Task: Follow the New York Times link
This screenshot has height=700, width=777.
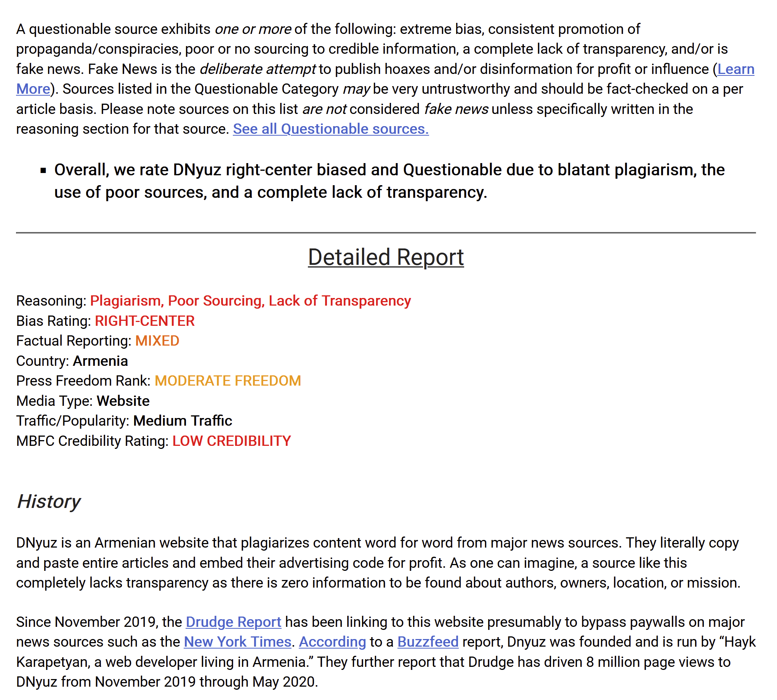Action: [x=237, y=642]
